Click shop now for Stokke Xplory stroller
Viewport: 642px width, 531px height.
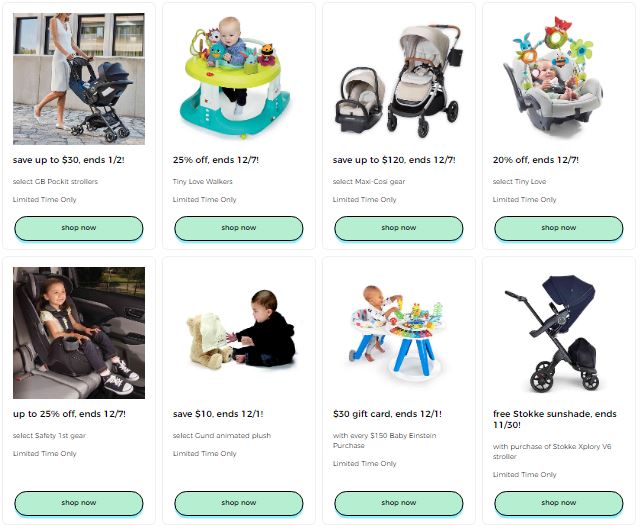(559, 503)
